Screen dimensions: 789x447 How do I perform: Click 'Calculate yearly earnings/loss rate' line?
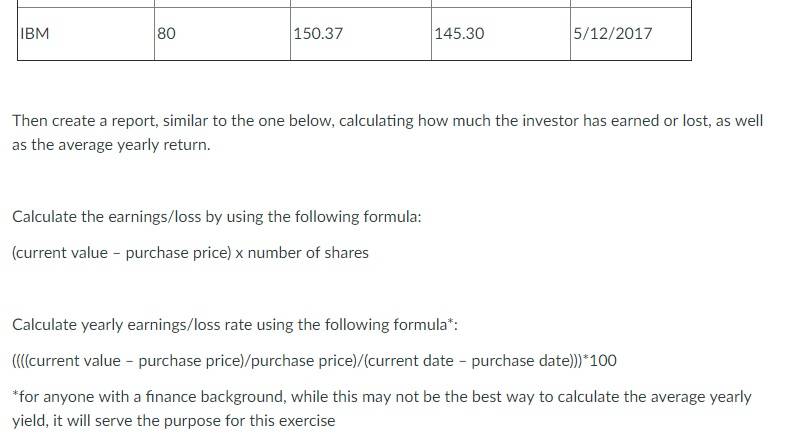pos(235,325)
